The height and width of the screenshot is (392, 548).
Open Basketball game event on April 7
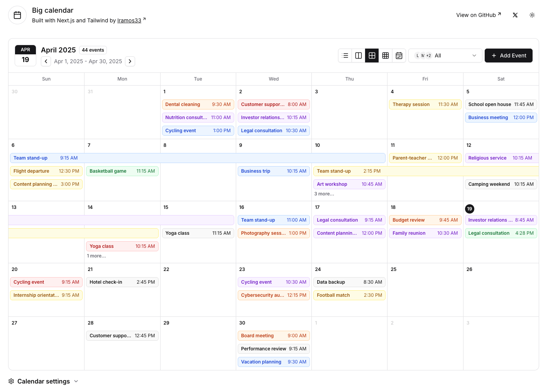[x=122, y=171]
